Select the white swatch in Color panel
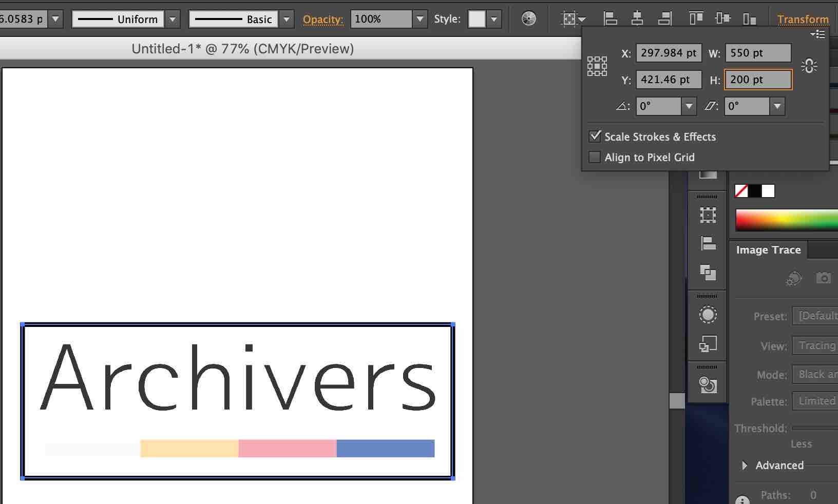The height and width of the screenshot is (504, 838). [x=768, y=191]
